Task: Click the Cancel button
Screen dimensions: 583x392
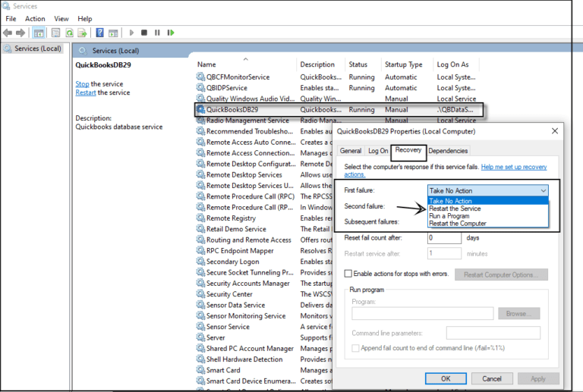Action: [492, 378]
